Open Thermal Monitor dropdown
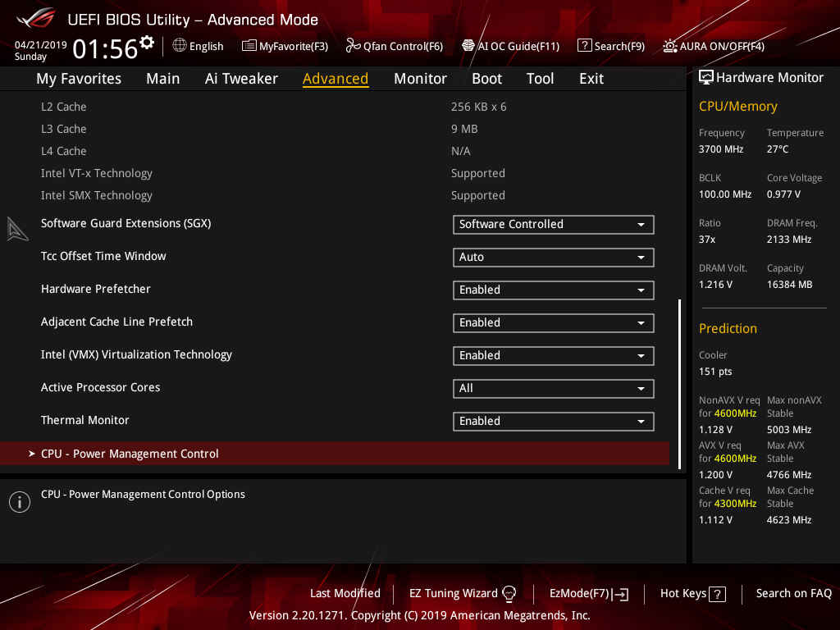This screenshot has height=630, width=840. point(553,421)
